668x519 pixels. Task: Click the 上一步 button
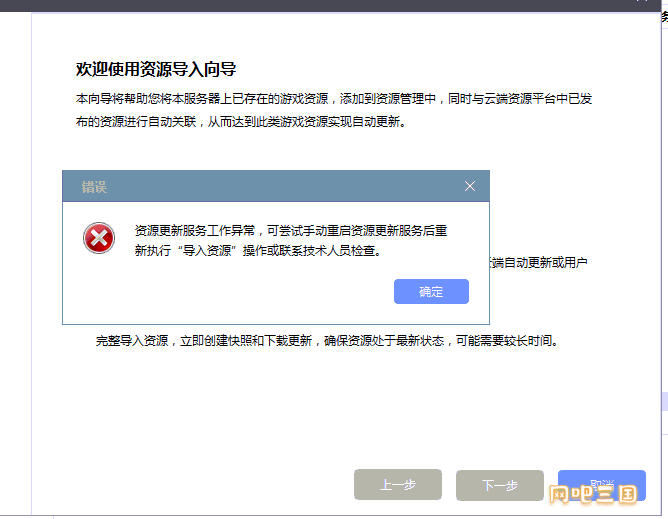pyautogui.click(x=398, y=484)
